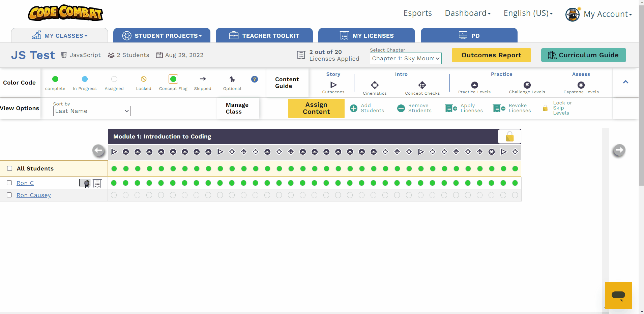The image size is (644, 314).
Task: Expand the Sort by Last Name dropdown
Action: [92, 111]
